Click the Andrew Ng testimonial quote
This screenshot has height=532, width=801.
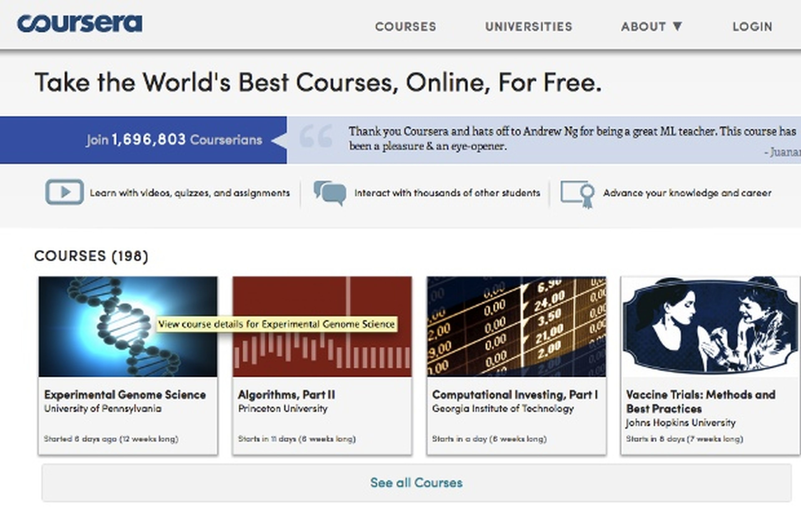(x=572, y=138)
